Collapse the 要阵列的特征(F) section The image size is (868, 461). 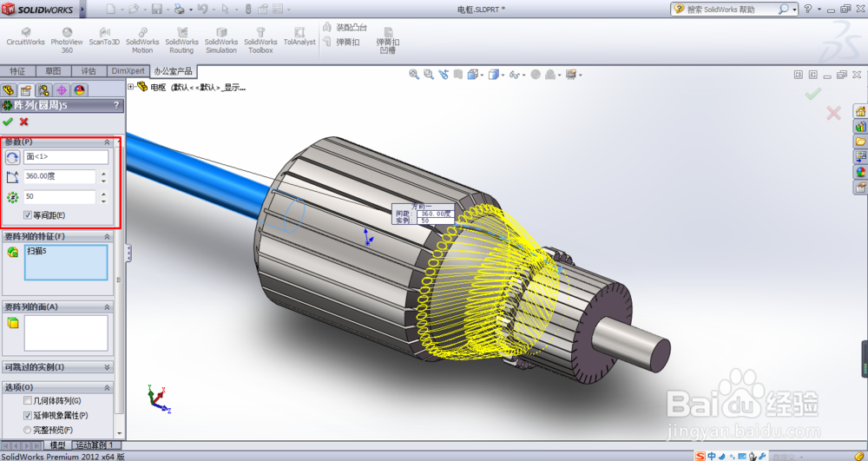(x=107, y=236)
